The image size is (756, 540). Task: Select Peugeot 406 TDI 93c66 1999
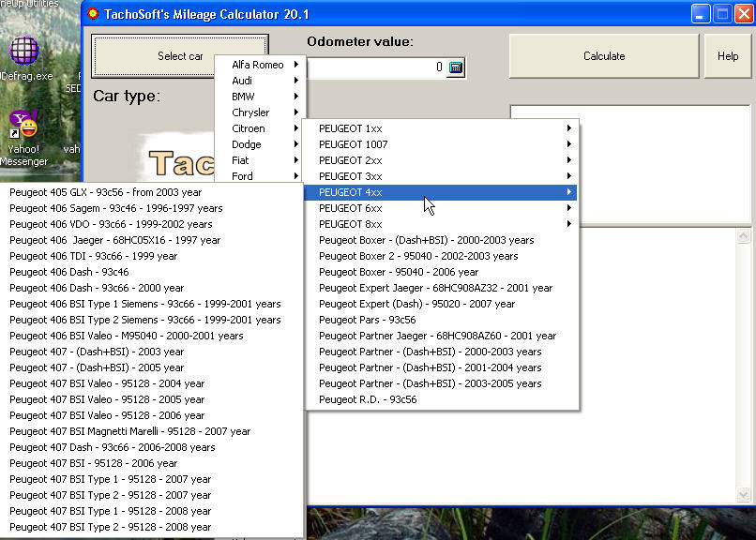151,255
